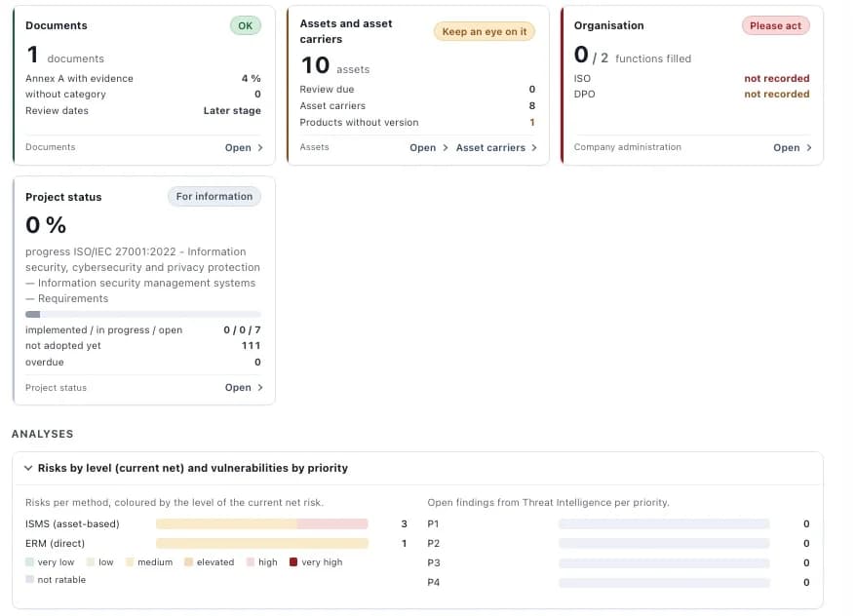This screenshot has height=616, width=856.
Task: Click the Later stage review dates value
Action: coord(232,111)
